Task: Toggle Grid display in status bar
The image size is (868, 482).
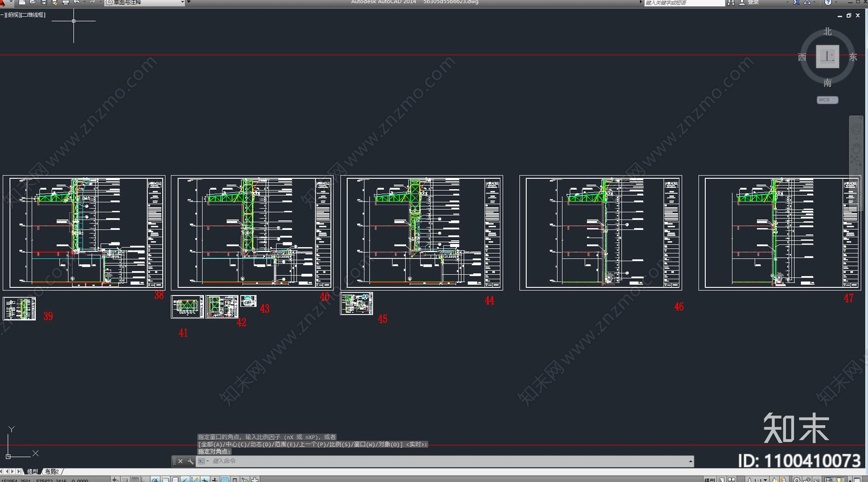Action: (x=135, y=478)
